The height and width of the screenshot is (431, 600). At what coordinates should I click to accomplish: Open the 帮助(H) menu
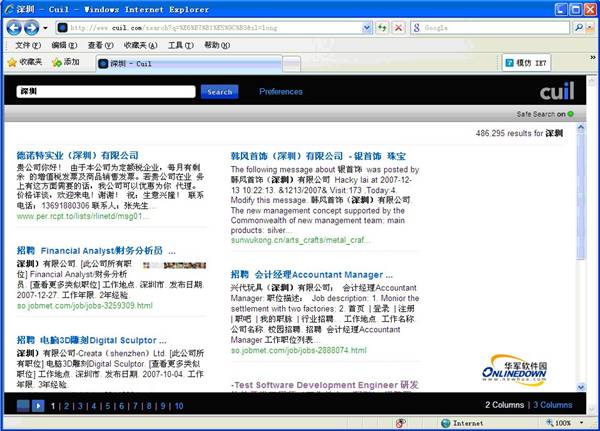217,45
